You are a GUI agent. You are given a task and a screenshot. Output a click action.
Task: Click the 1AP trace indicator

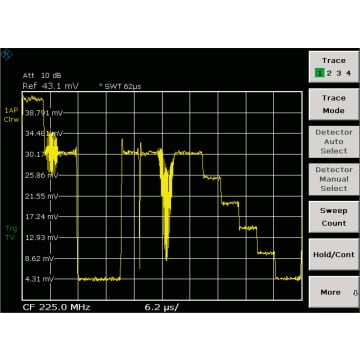click(11, 110)
